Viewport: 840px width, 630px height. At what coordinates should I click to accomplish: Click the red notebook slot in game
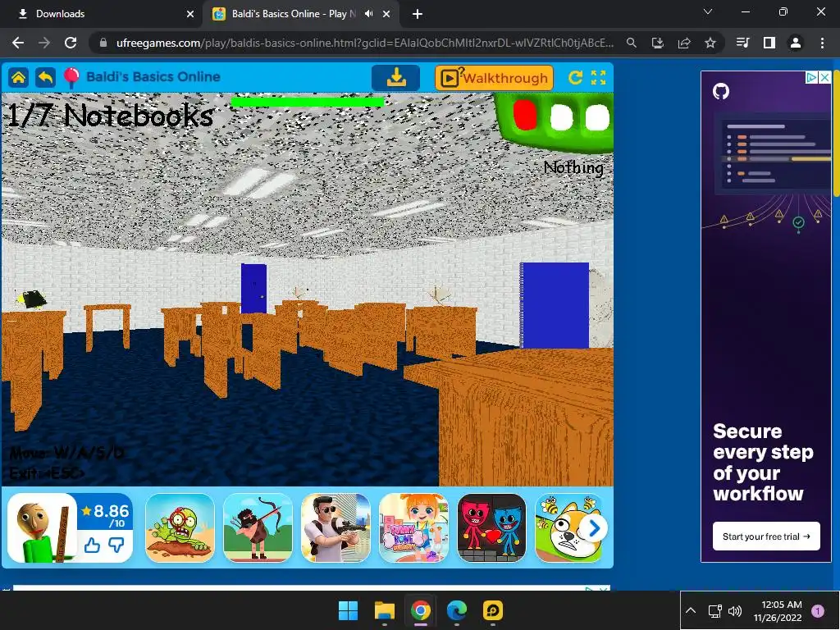tap(525, 115)
